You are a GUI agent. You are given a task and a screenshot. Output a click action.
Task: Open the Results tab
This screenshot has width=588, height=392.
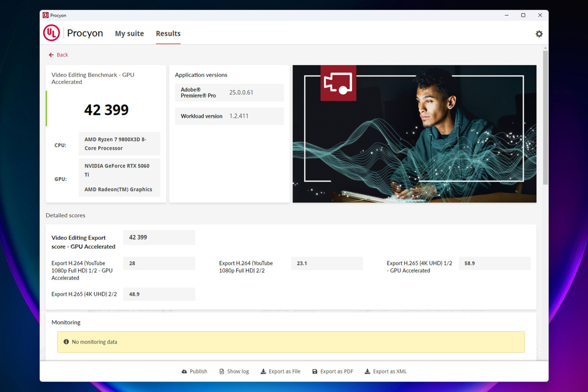(168, 34)
